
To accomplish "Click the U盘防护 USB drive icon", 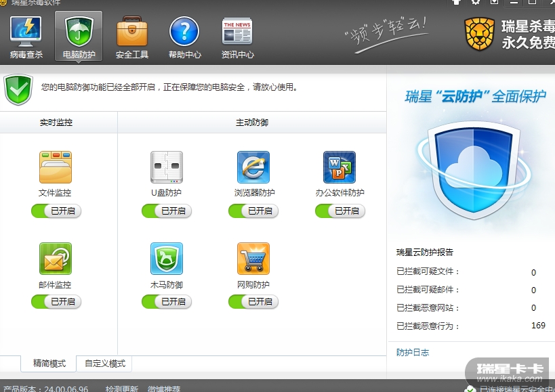I will (x=167, y=167).
